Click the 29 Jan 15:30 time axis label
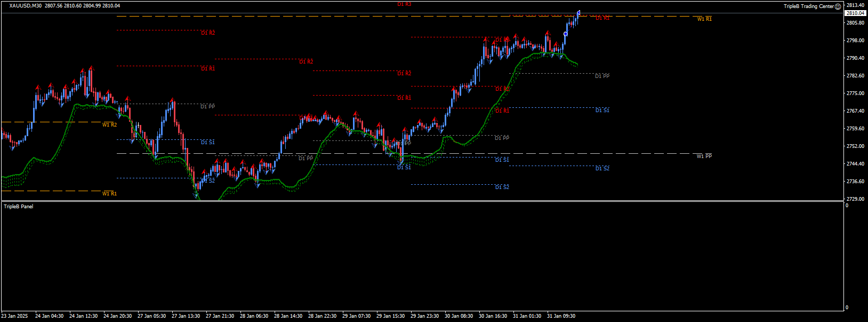This screenshot has width=868, height=322. [390, 316]
